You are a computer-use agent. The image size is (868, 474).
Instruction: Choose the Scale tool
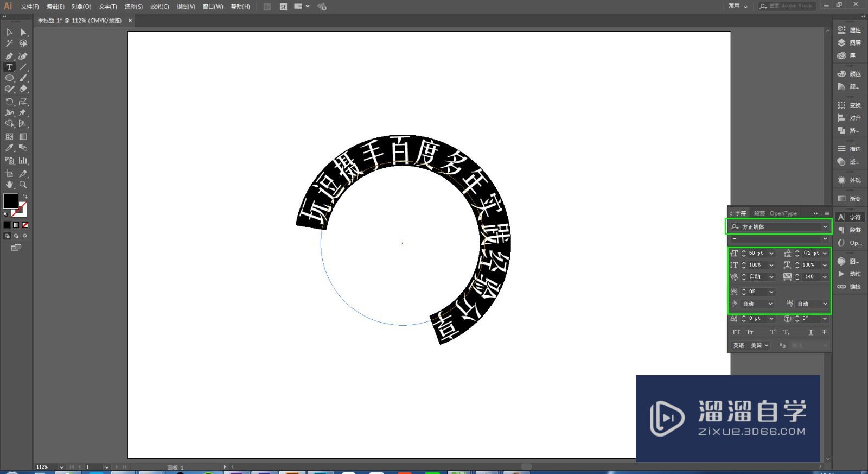pyautogui.click(x=23, y=102)
